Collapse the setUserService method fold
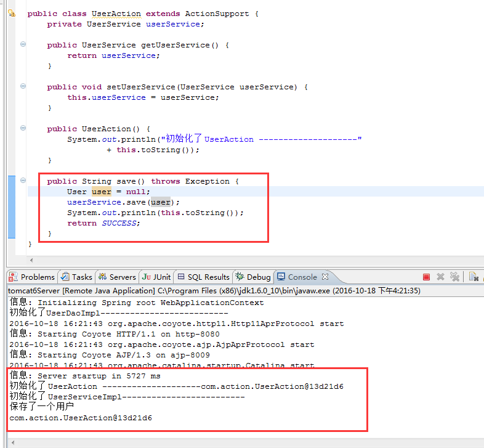The width and height of the screenshot is (484, 448). [x=23, y=86]
